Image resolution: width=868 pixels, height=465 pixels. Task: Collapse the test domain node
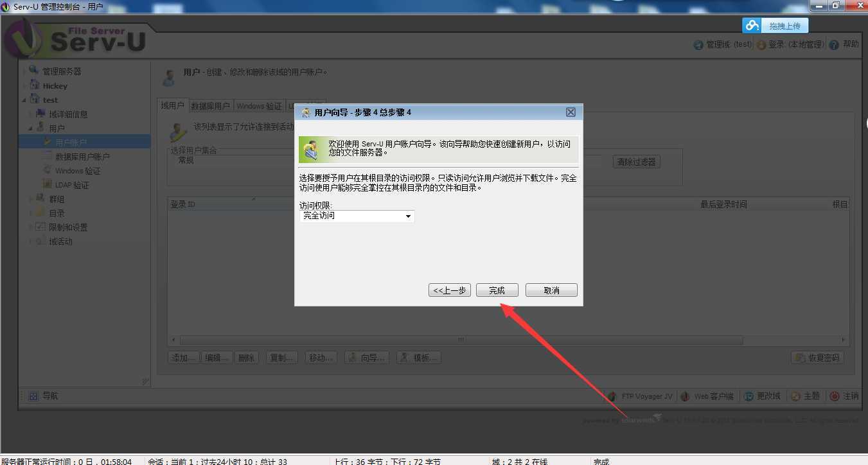(x=24, y=100)
